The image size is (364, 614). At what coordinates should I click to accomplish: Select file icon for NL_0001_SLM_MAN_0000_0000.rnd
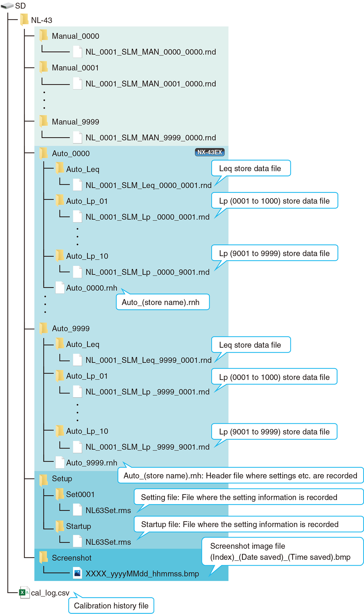[x=77, y=52]
